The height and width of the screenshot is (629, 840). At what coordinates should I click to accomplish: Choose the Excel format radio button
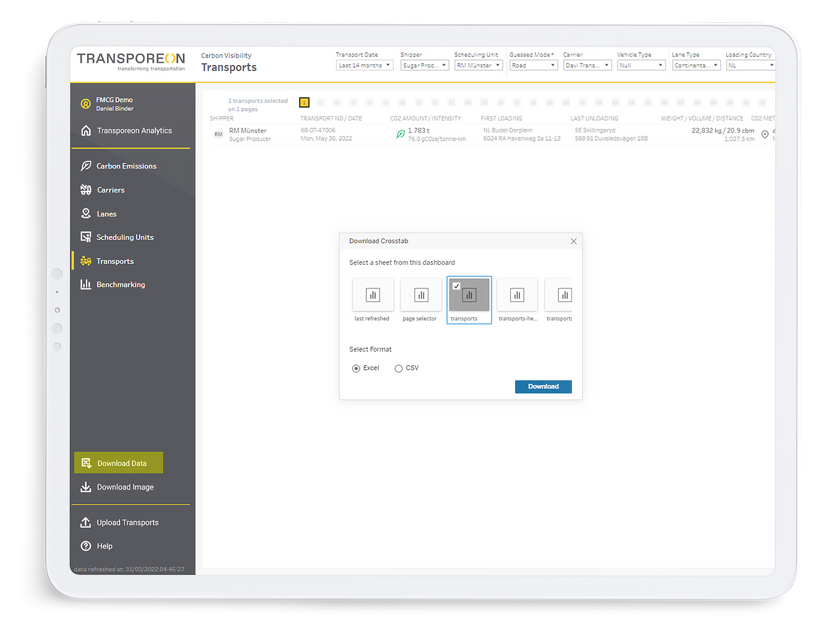coord(356,368)
